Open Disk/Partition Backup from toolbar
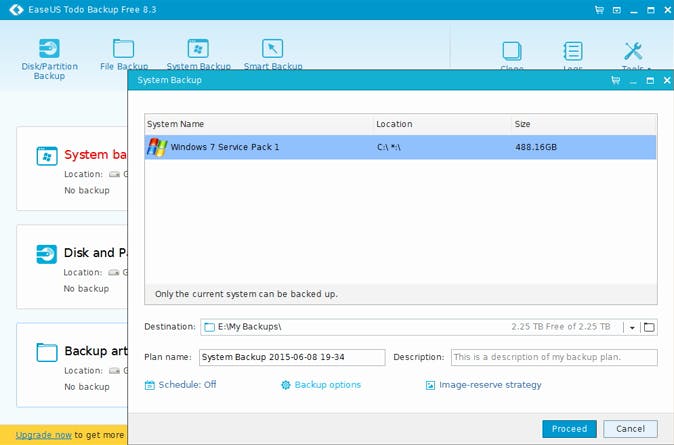 (x=49, y=59)
